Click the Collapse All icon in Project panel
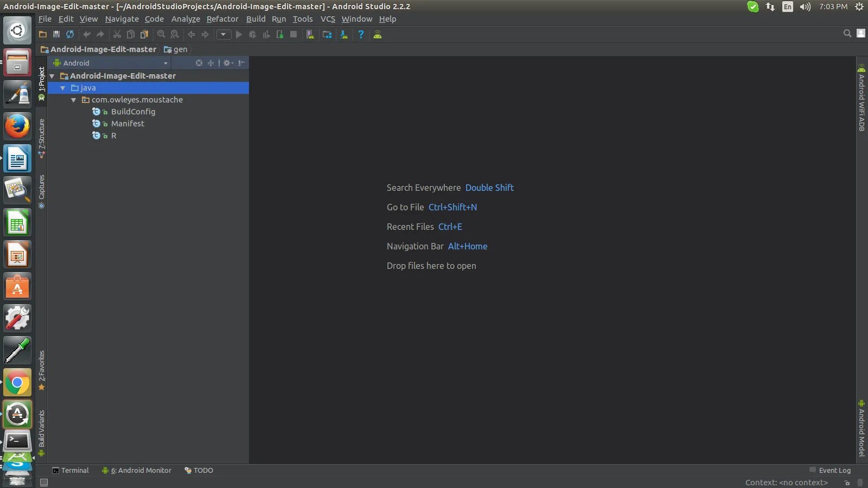 211,63
